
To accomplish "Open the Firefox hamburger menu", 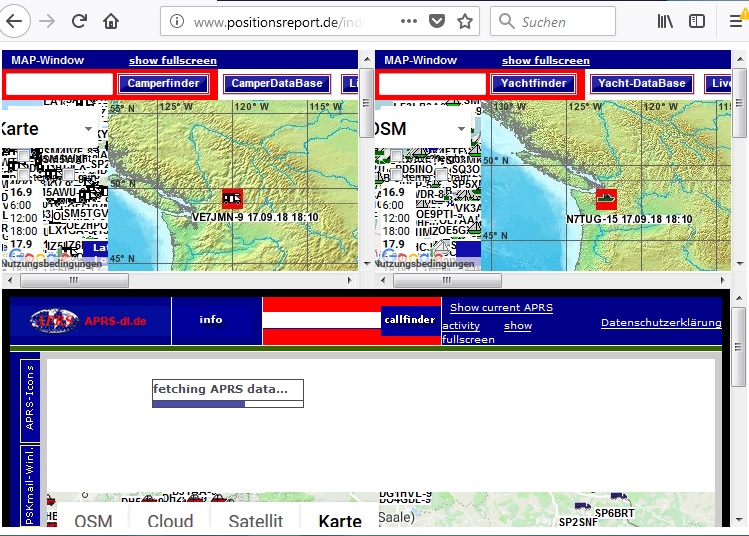I will tap(736, 21).
